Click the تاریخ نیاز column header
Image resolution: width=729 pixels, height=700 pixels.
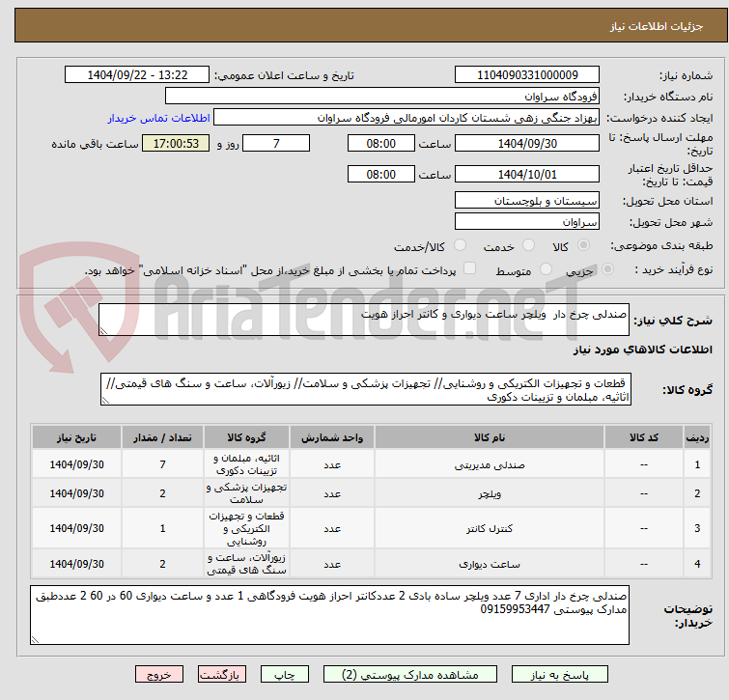76,437
